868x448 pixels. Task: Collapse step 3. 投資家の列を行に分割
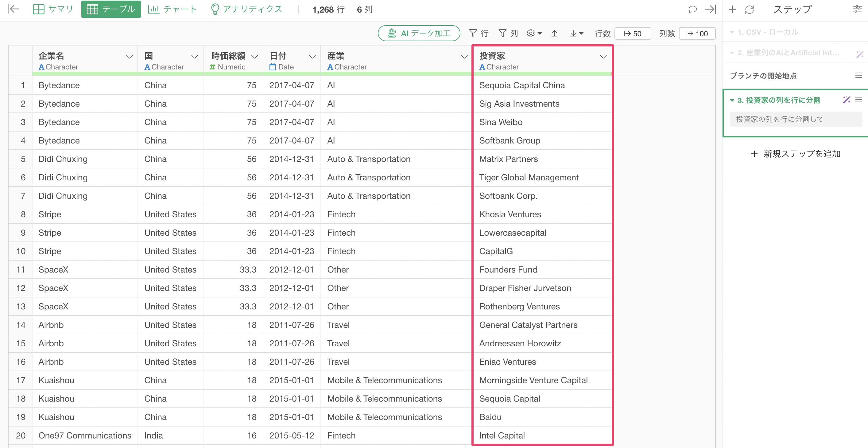(732, 100)
